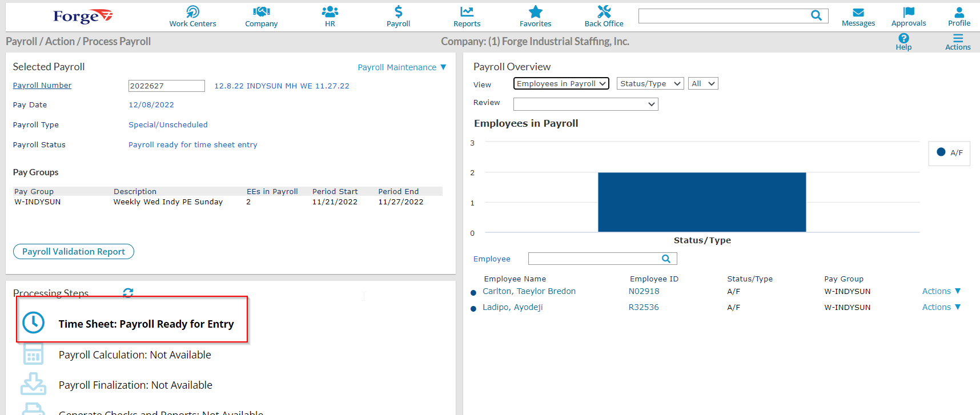Select bullet beside Carlton, Taeylor Bredon

[x=473, y=292]
